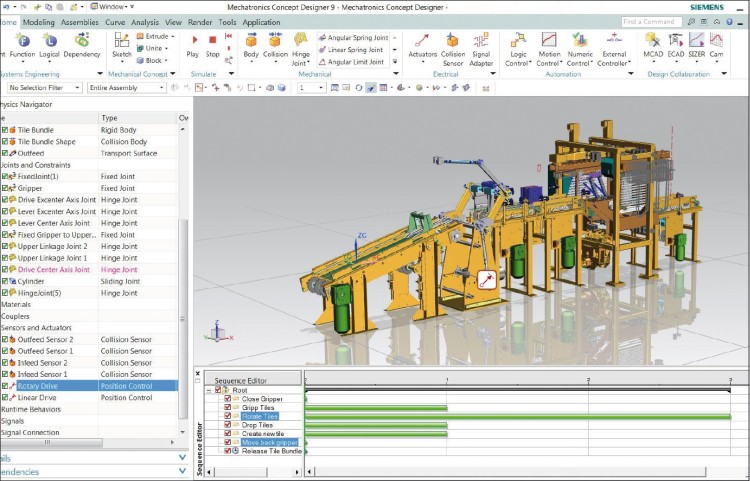The width and height of the screenshot is (750, 481).
Task: Toggle checkbox for Release Tile Bundle
Action: coord(228,451)
